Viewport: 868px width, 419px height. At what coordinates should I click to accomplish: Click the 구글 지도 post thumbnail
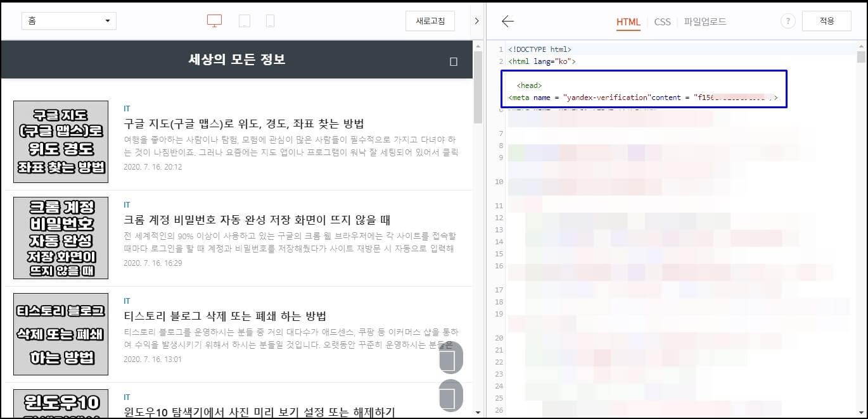(x=61, y=142)
